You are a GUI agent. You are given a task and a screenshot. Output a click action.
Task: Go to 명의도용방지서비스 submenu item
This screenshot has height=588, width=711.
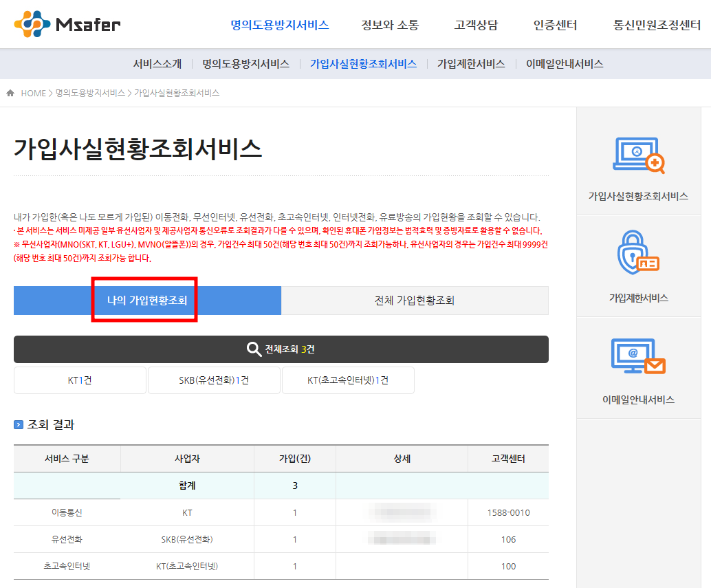pos(245,64)
